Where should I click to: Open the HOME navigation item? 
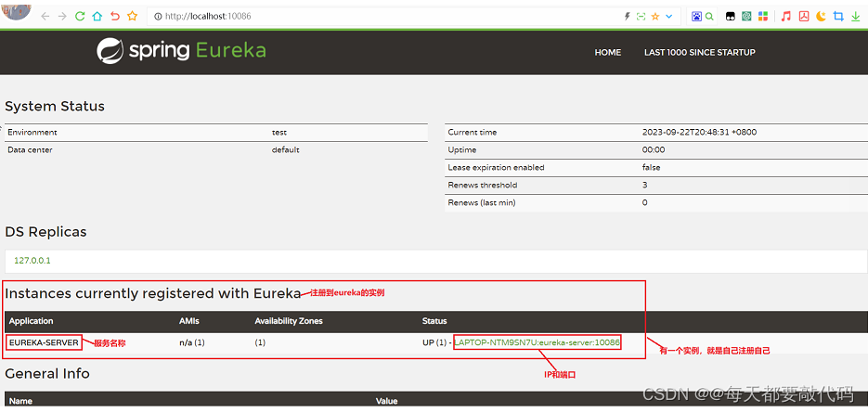608,52
